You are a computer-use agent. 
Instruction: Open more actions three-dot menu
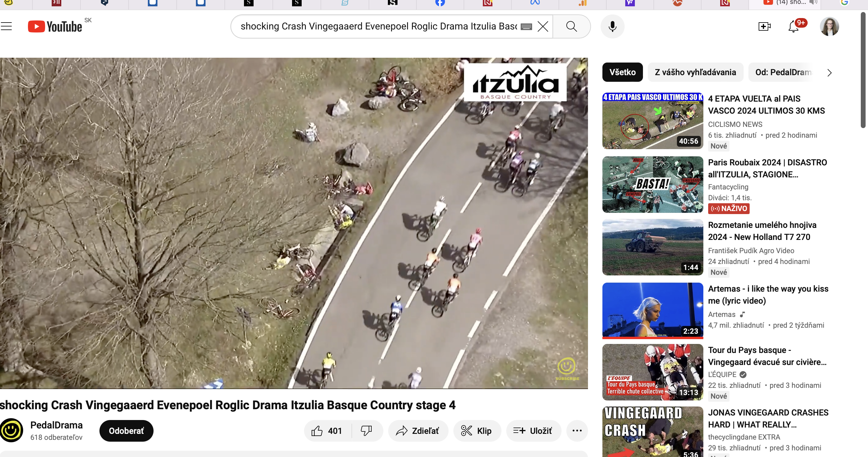[x=577, y=431]
